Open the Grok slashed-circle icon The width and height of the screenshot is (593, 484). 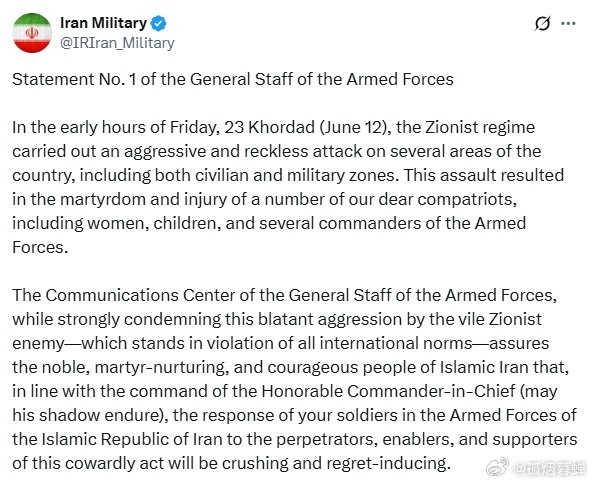(x=542, y=24)
